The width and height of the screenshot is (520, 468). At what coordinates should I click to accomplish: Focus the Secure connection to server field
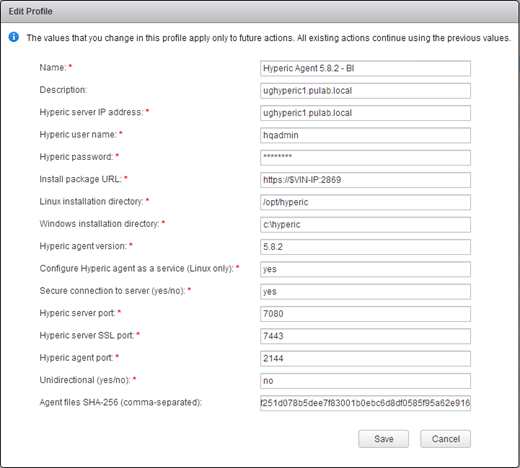point(365,292)
